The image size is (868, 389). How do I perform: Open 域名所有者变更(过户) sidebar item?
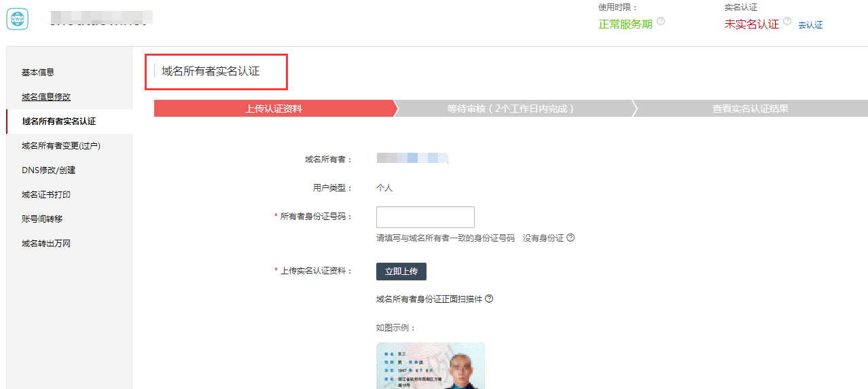tap(61, 145)
